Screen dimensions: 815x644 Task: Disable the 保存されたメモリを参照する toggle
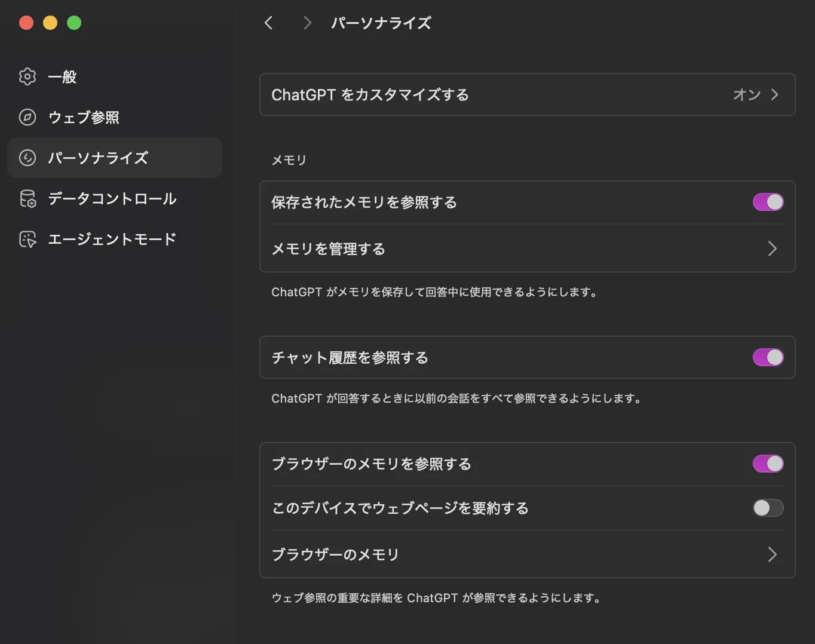768,202
